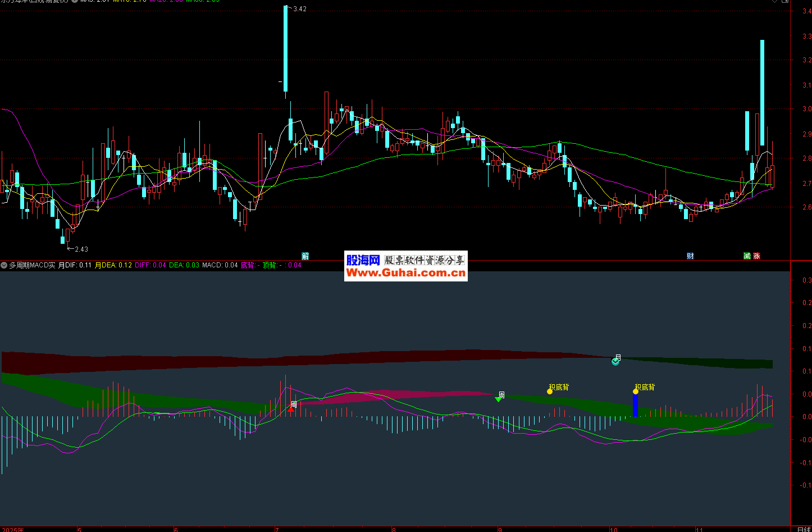
Task: Click the tall blue signal bar
Action: click(636, 404)
